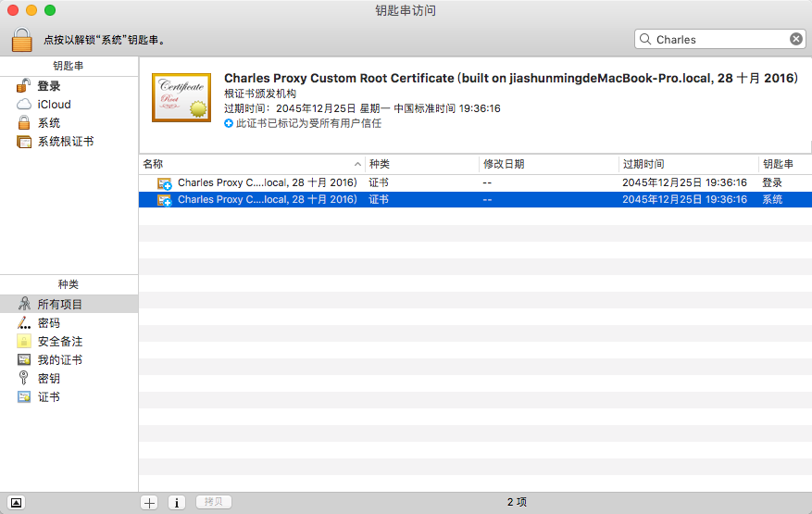Select the 系统 keychain
Screen dimensions: 812x514
click(48, 123)
